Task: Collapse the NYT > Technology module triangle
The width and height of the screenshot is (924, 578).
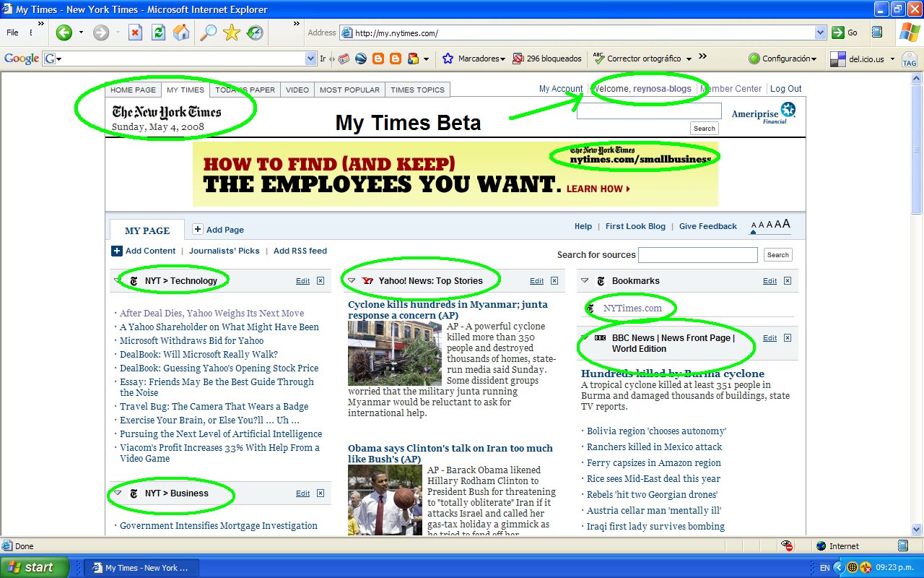Action: coord(118,280)
